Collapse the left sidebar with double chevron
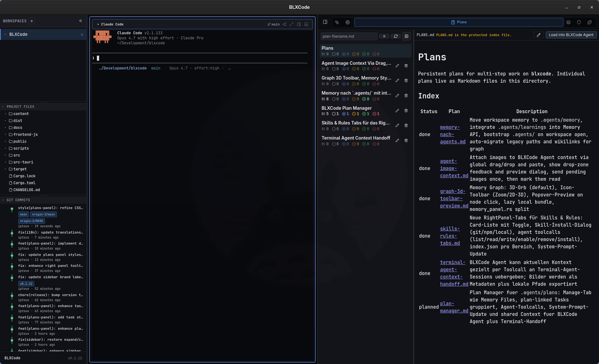This screenshot has height=364, width=599. tap(81, 21)
